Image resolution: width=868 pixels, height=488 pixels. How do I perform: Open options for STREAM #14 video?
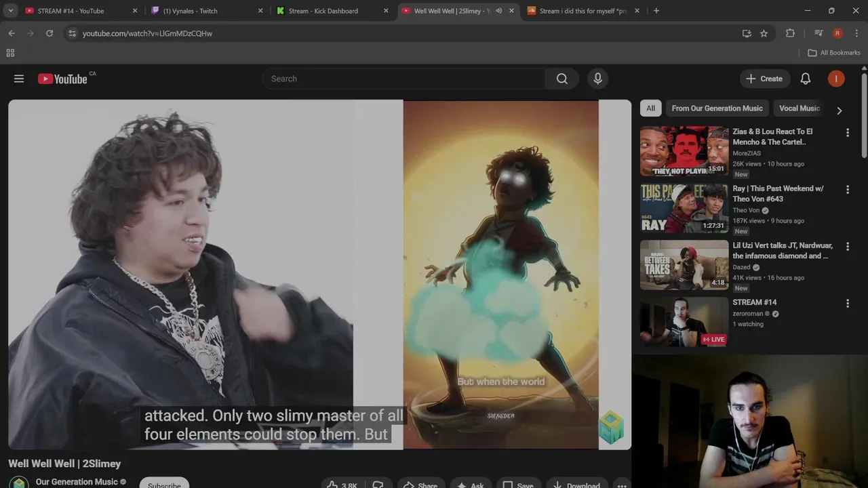tap(847, 304)
